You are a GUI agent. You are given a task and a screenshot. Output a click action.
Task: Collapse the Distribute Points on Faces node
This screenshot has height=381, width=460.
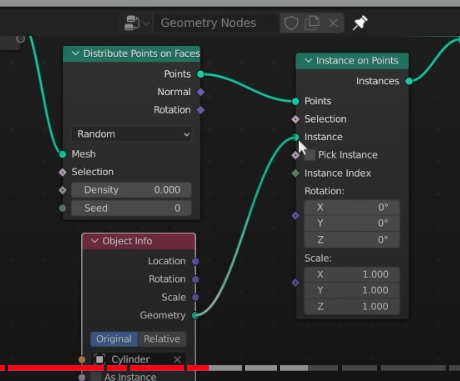point(75,54)
